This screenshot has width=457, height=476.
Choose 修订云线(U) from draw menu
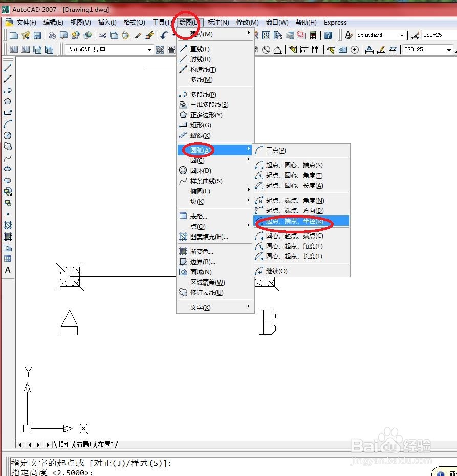click(x=215, y=293)
